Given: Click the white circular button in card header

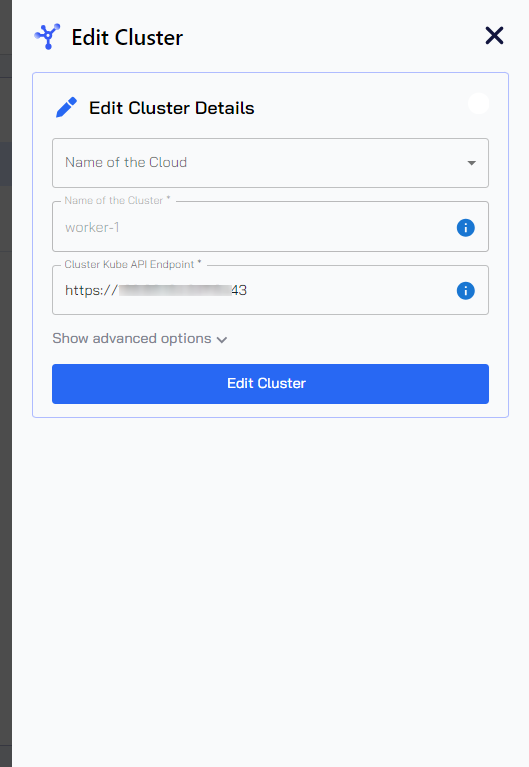Looking at the screenshot, I should click(x=478, y=103).
